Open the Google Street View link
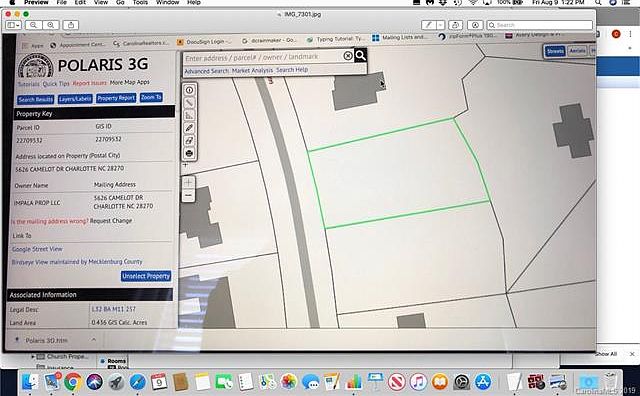 pos(37,249)
